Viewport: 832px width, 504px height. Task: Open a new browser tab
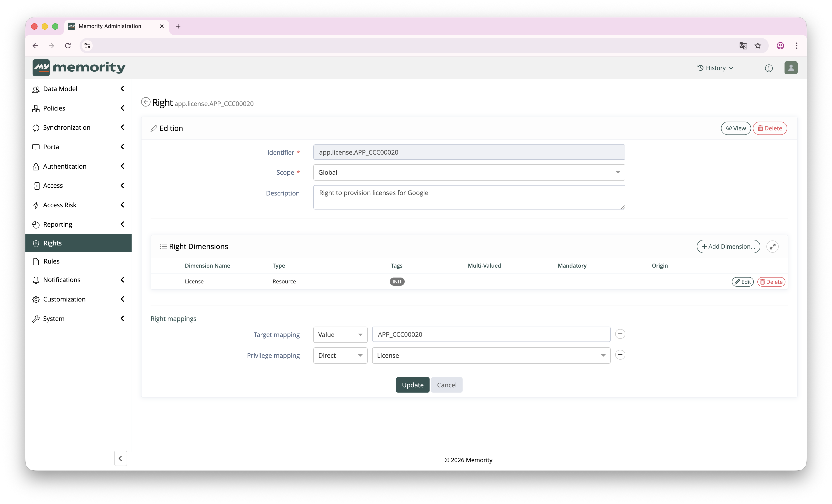(x=178, y=26)
